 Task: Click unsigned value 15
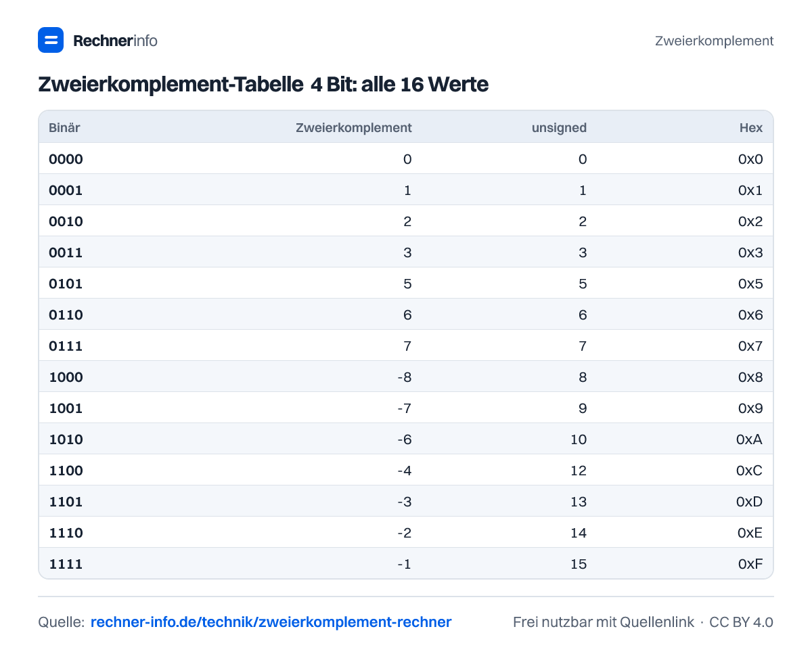click(579, 564)
